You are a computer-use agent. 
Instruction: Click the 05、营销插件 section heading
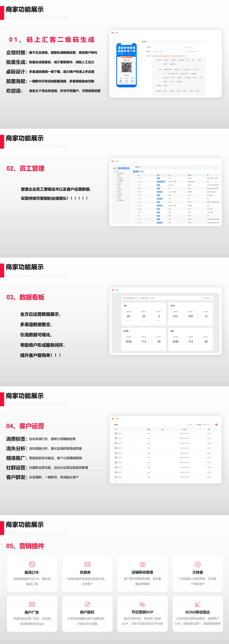coord(25,546)
